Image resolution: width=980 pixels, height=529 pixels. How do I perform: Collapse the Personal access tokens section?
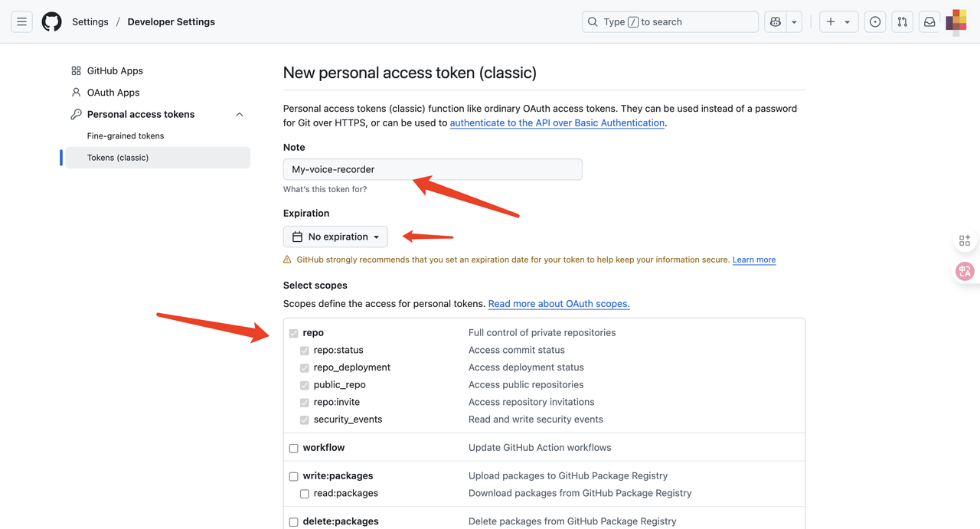[x=239, y=115]
